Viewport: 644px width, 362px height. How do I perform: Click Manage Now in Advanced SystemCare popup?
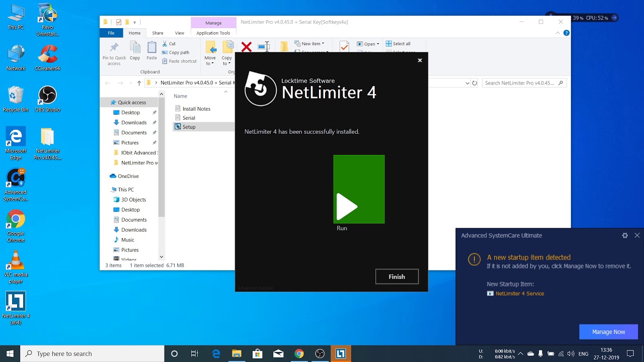608,332
